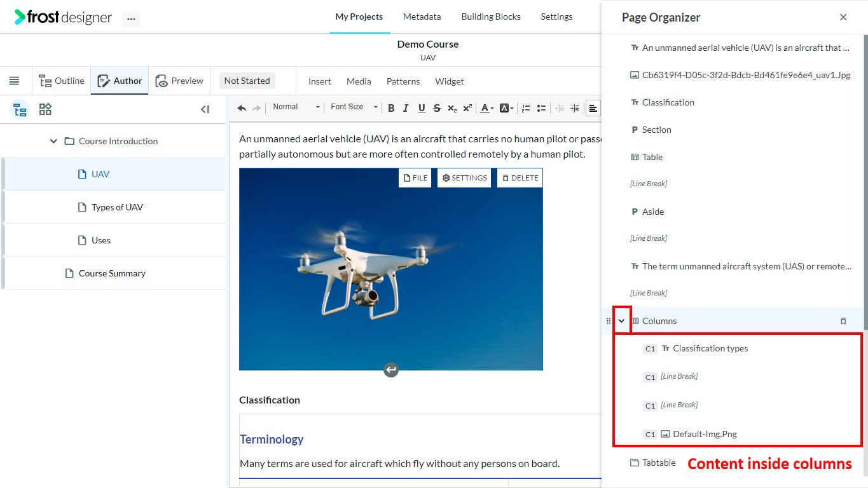Click the Not Started status badge
The image size is (868, 488).
pos(247,81)
